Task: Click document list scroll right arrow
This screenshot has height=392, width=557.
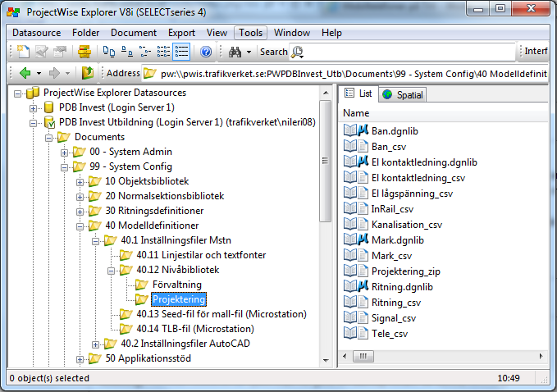Action: coord(541,356)
